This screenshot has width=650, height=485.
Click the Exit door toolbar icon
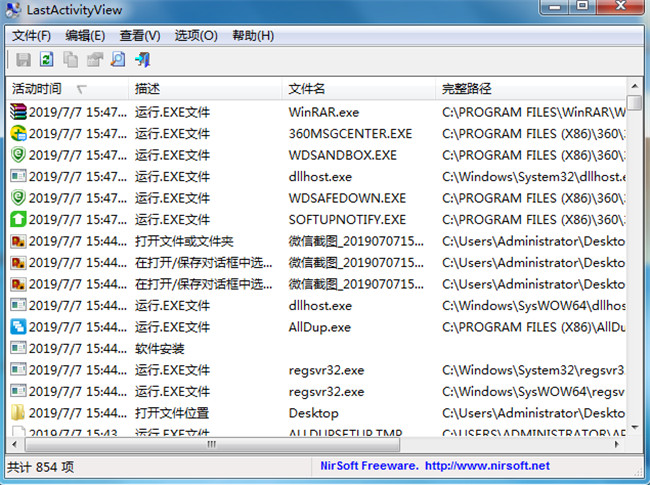click(142, 60)
